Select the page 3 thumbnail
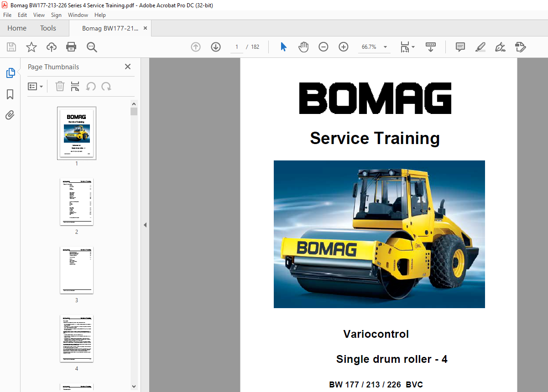 click(x=77, y=270)
